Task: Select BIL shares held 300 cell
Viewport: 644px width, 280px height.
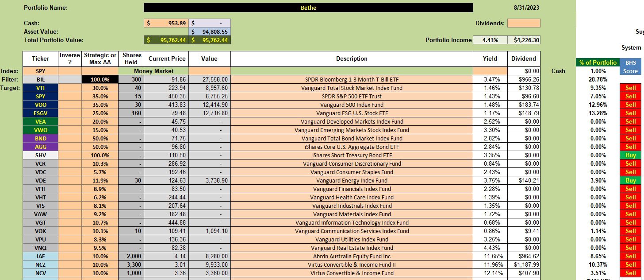Action: pos(132,79)
